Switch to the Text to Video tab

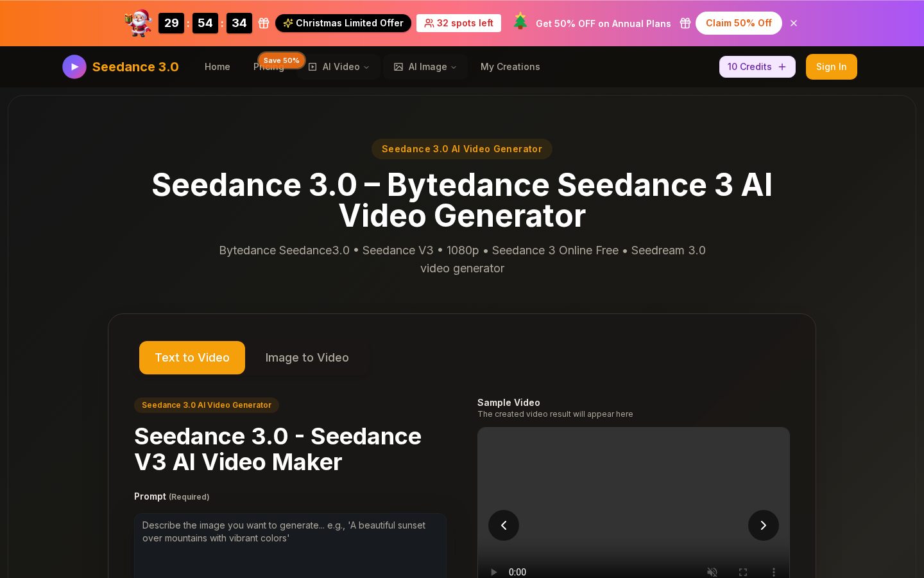pos(192,358)
